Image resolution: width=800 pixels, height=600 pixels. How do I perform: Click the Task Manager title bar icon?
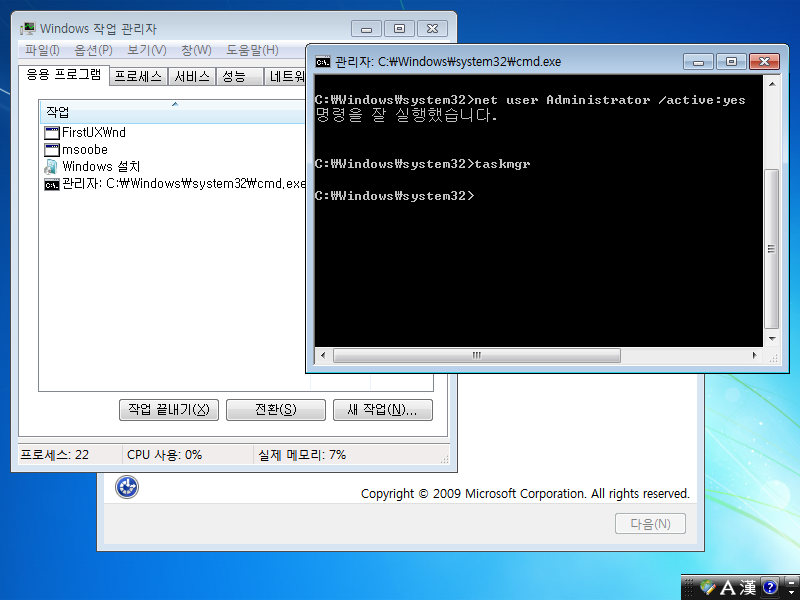28,29
